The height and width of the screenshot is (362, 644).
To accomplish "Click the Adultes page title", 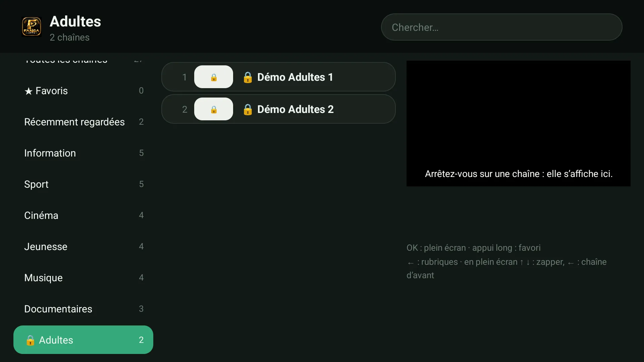I will [75, 21].
